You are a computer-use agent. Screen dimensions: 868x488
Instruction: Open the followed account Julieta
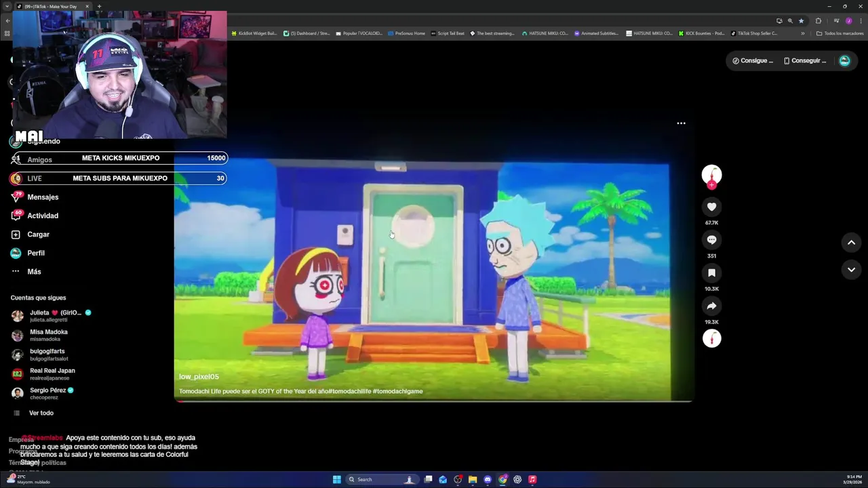pyautogui.click(x=51, y=316)
